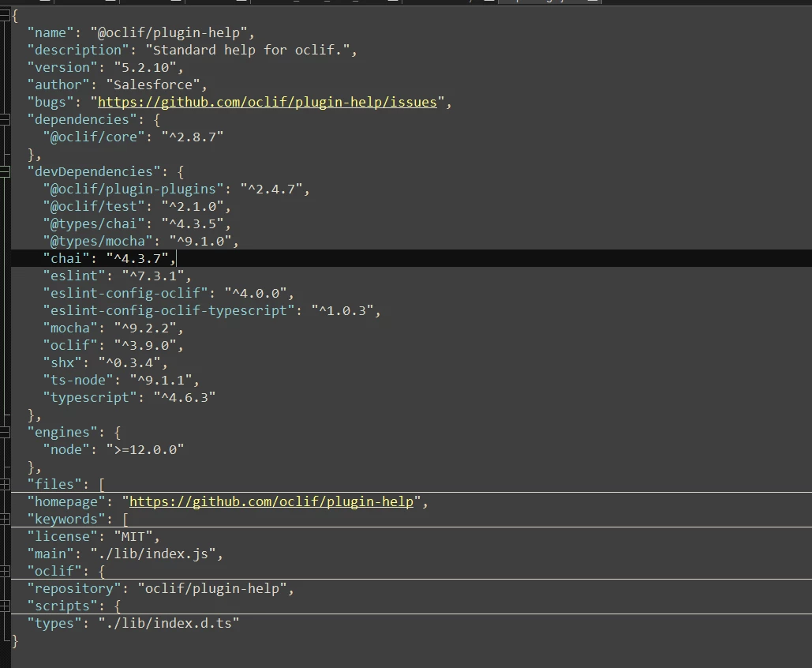Collapse the "dependencies" block fold marker
This screenshot has width=812, height=668.
click(5, 120)
